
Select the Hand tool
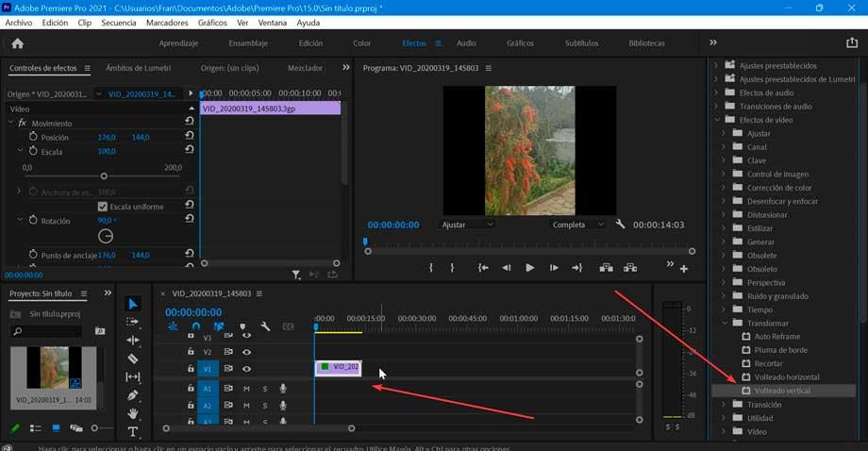click(133, 413)
